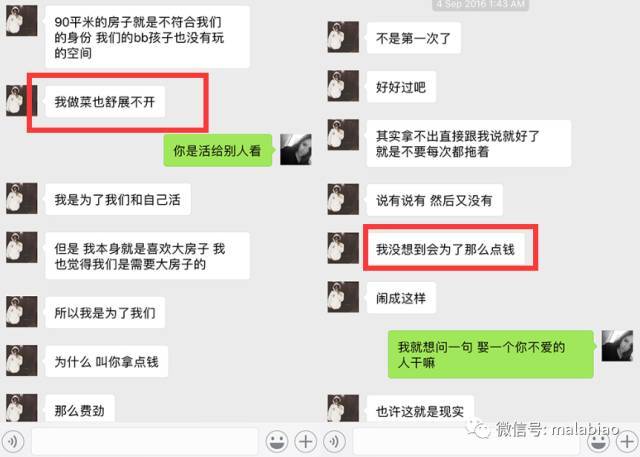Open emoji picker in left chat bar
640x457 pixels.
[x=277, y=441]
